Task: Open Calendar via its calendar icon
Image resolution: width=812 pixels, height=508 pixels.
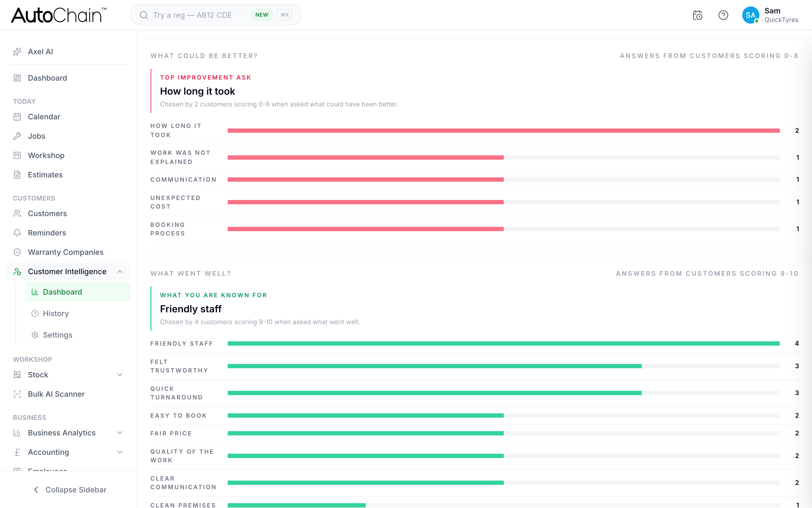Action: (17, 117)
